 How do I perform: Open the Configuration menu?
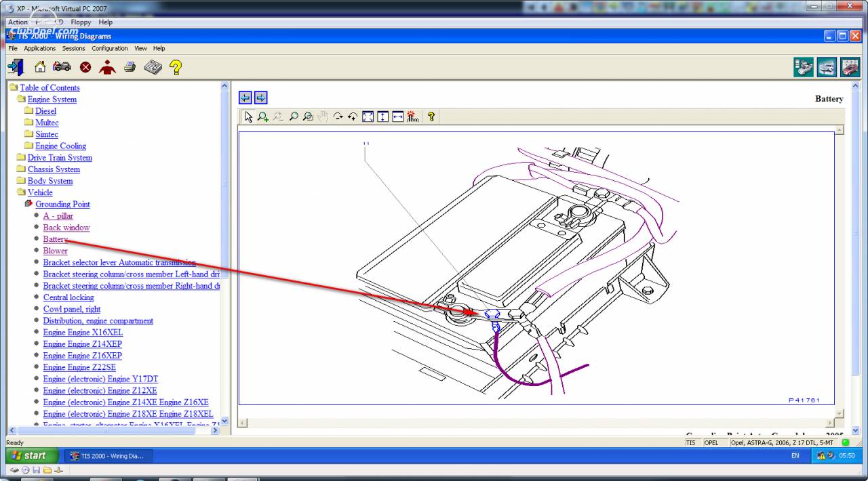(110, 48)
